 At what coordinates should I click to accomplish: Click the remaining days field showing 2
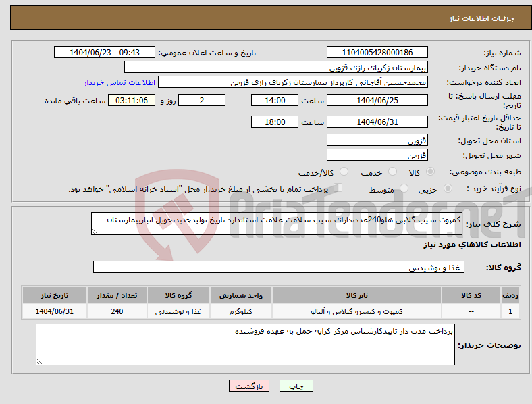[x=202, y=100]
